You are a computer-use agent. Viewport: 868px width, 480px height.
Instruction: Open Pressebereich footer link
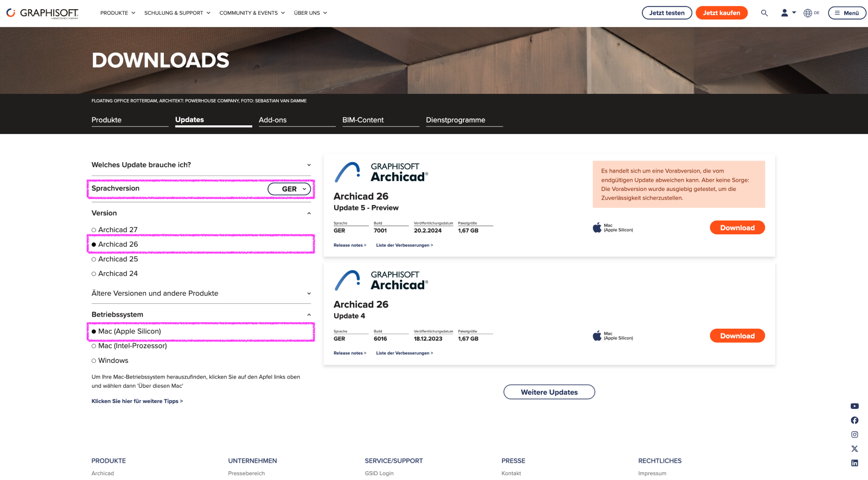pyautogui.click(x=246, y=473)
